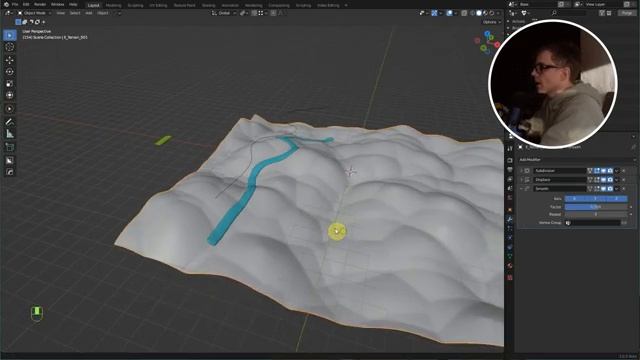Select the Scale tool
Viewport: 640px width, 360px height.
point(10,84)
